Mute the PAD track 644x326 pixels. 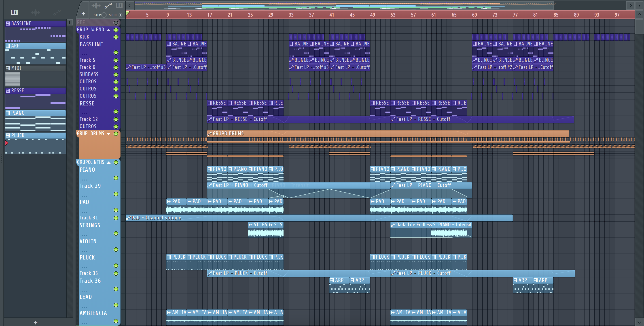(116, 210)
